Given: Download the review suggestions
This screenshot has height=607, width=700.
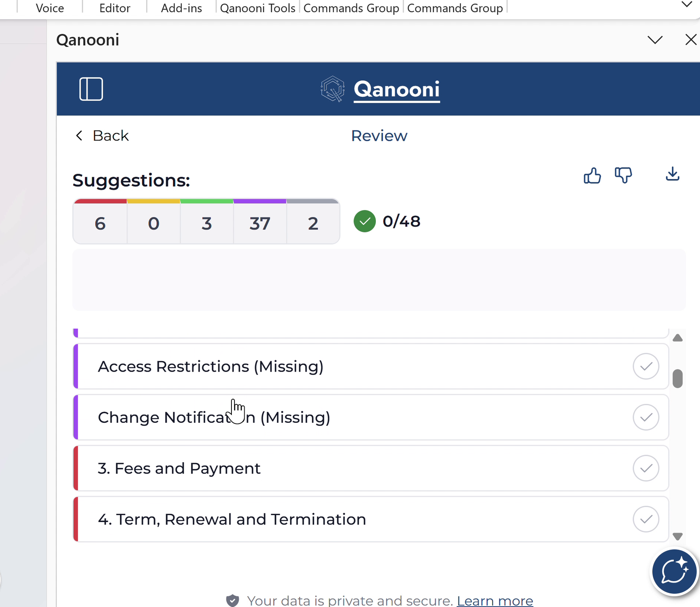Looking at the screenshot, I should [672, 174].
